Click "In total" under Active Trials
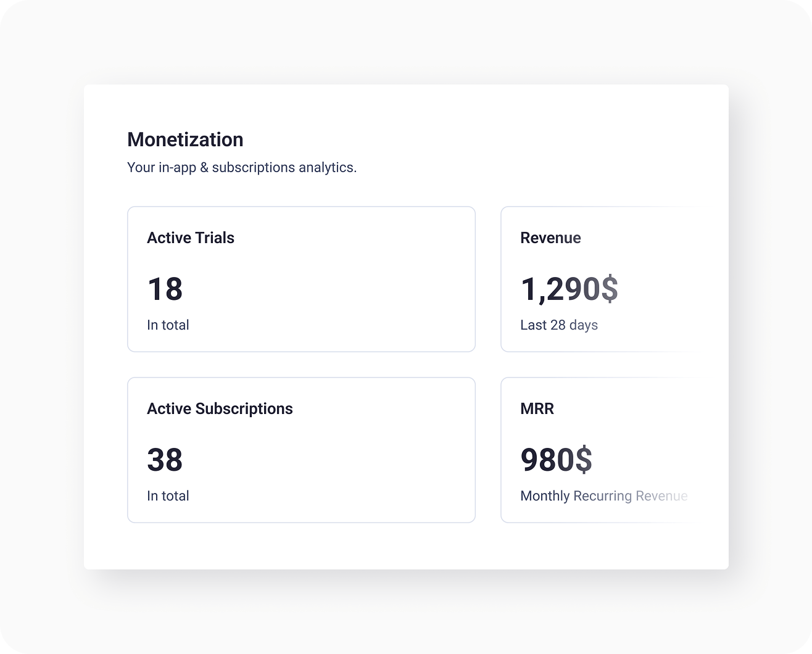The width and height of the screenshot is (812, 654). (168, 325)
